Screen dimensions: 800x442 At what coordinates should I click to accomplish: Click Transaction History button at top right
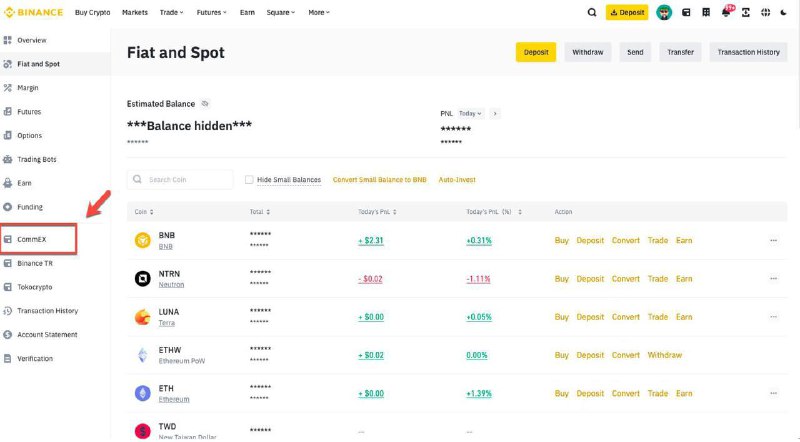748,52
